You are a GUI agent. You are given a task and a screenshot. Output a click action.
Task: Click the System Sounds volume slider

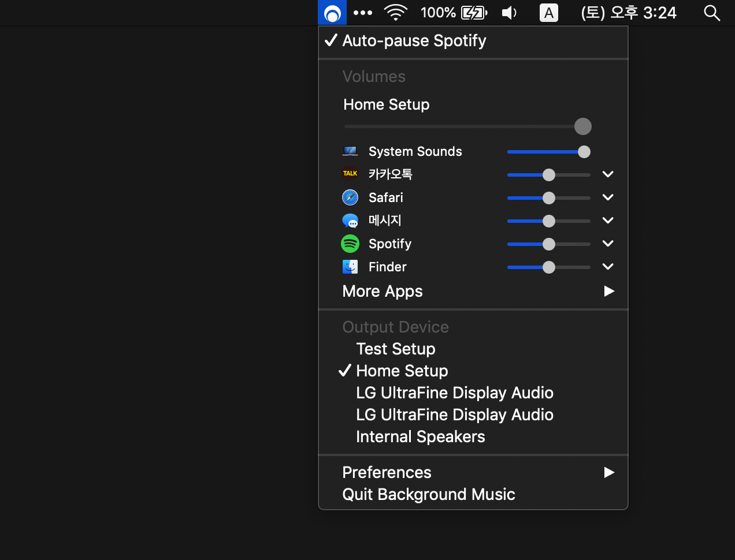point(549,152)
